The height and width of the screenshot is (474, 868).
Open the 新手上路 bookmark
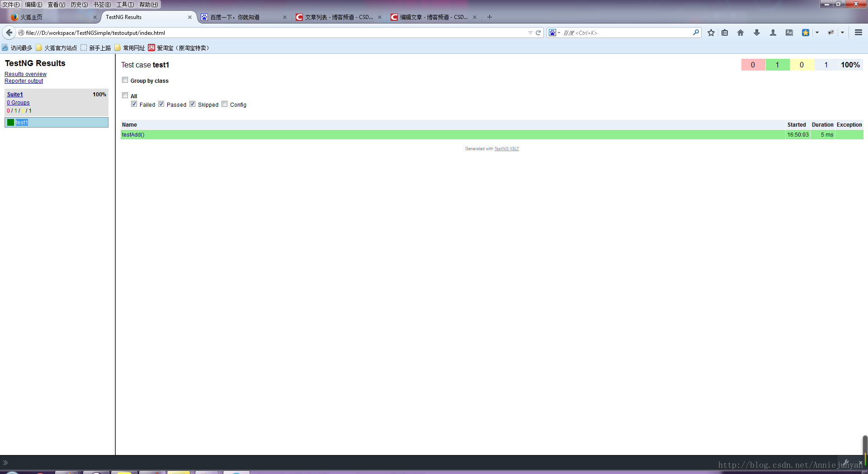[96, 48]
